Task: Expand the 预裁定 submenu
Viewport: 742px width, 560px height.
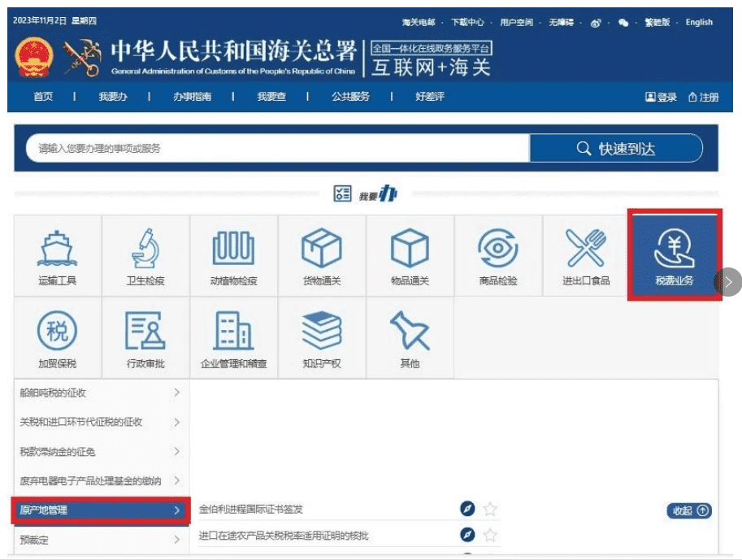Action: pyautogui.click(x=100, y=540)
